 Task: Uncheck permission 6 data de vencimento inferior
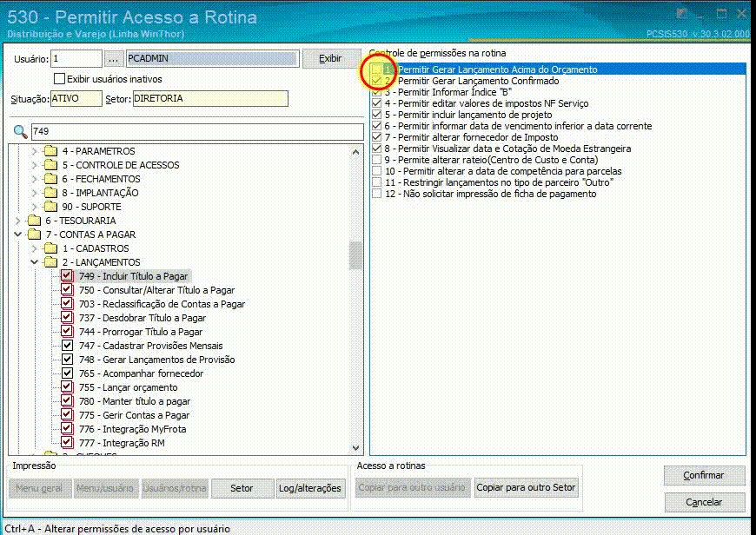[376, 126]
